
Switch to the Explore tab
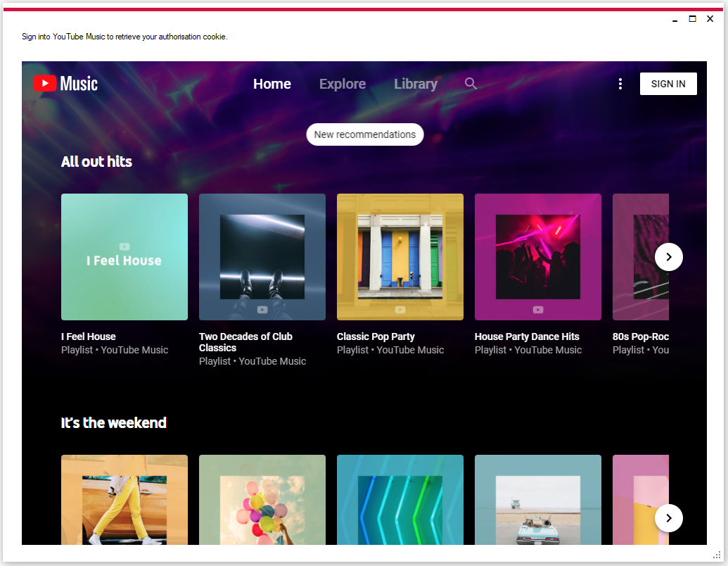(343, 84)
